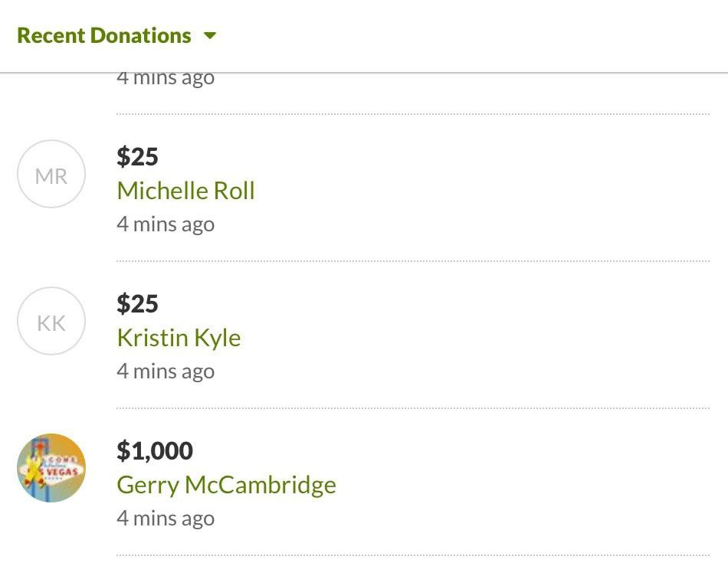Click the $1,000 donation amount
The width and height of the screenshot is (728, 576).
(155, 450)
